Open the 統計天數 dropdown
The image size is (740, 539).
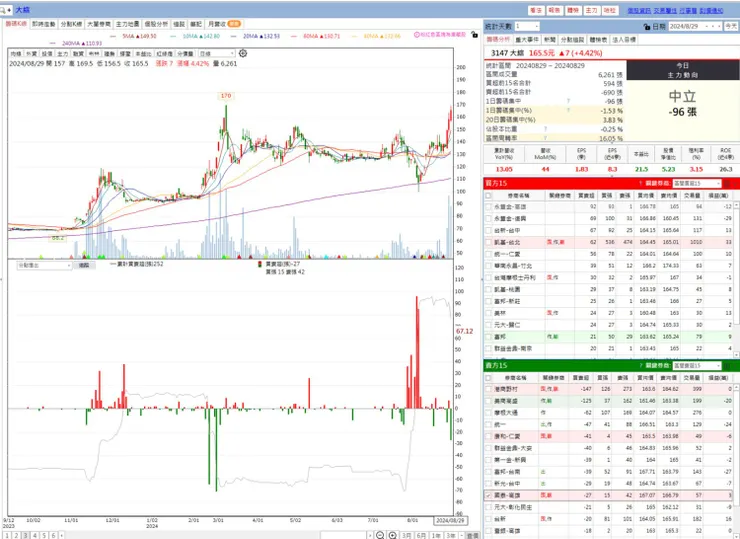pos(527,26)
